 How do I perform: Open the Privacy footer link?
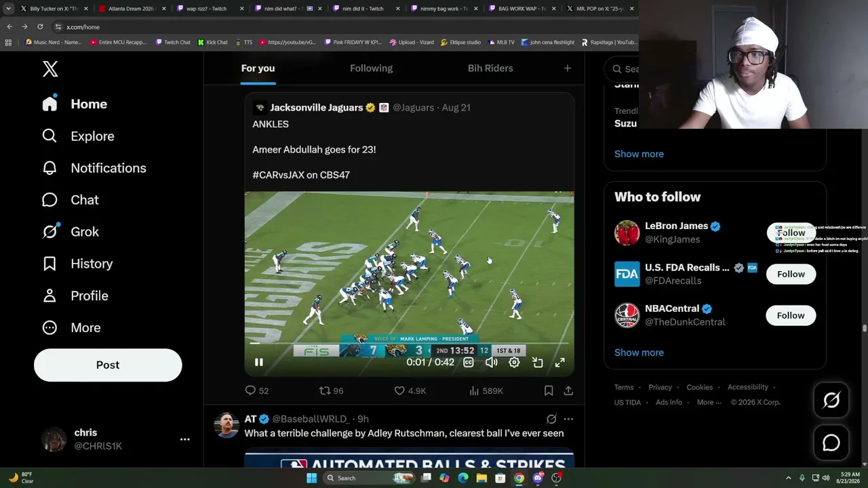tap(660, 387)
